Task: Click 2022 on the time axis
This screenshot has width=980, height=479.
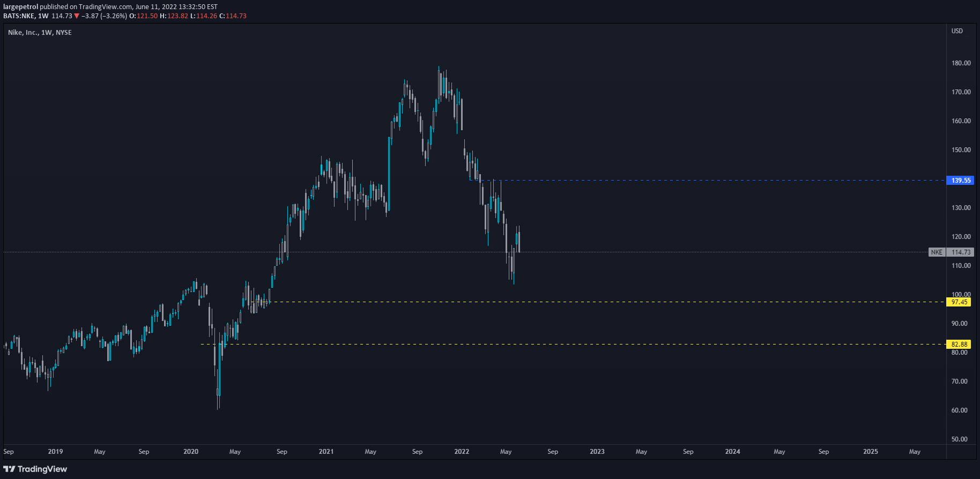Action: pyautogui.click(x=462, y=452)
